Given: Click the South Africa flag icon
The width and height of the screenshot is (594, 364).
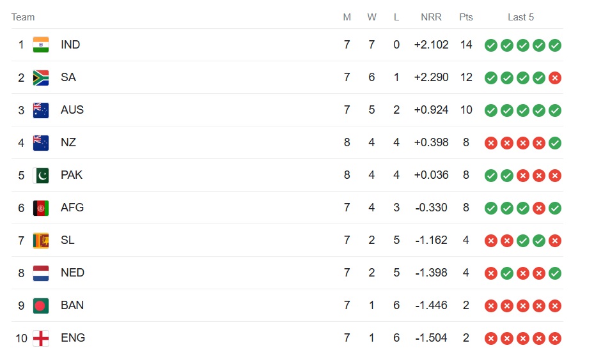Looking at the screenshot, I should [x=41, y=77].
